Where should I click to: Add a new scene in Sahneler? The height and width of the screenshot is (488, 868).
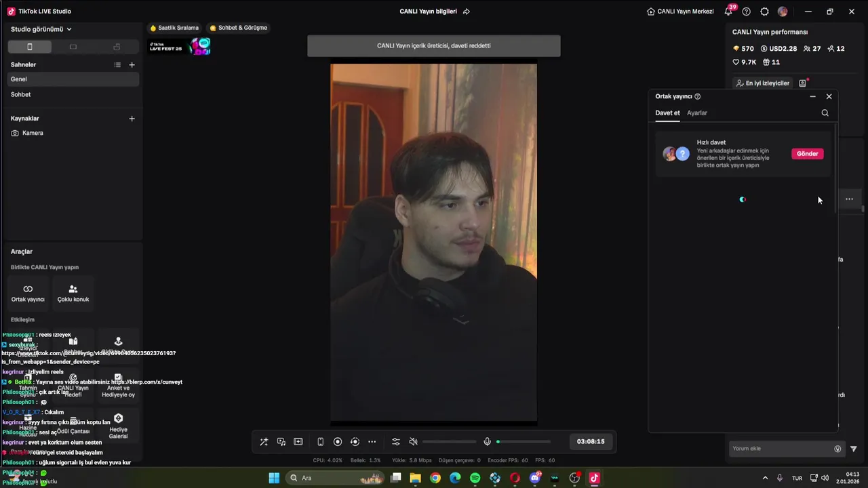(x=132, y=65)
